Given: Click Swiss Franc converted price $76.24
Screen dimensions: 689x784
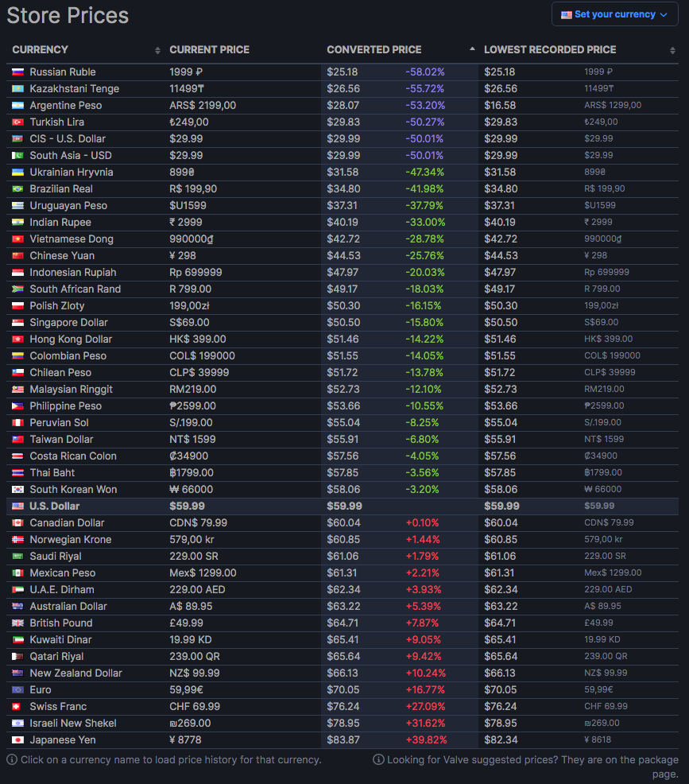Looking at the screenshot, I should [343, 707].
